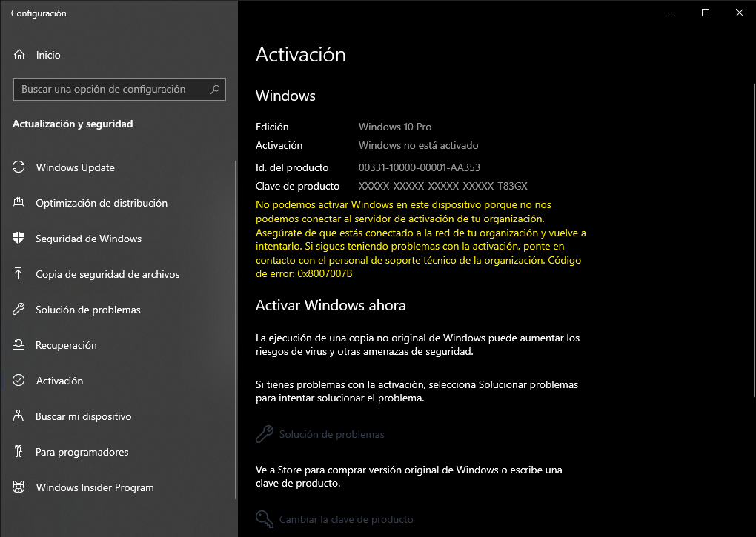Click the Activación page title
The image size is (756, 537).
pos(301,54)
